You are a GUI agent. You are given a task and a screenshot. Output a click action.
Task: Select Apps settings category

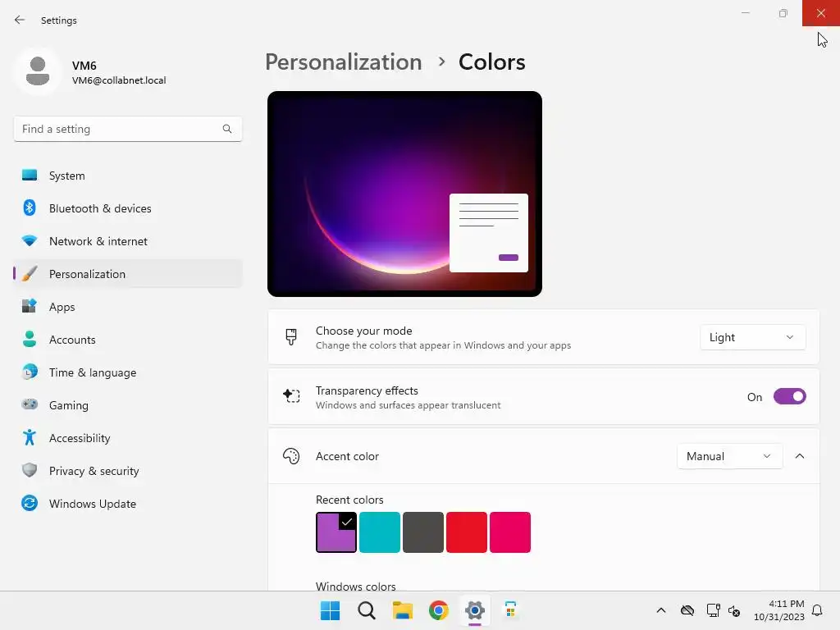pos(128,307)
